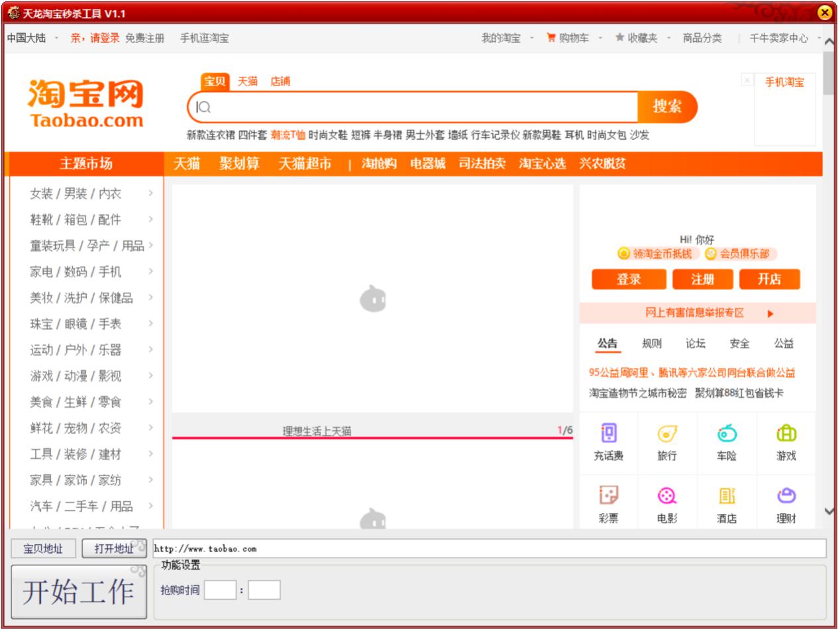This screenshot has width=840, height=631.
Task: Open the 旅行 travel icon
Action: point(666,434)
